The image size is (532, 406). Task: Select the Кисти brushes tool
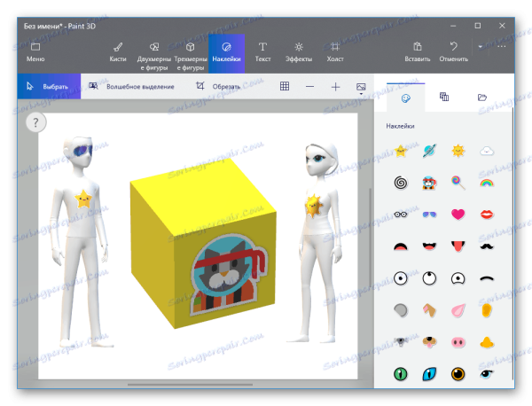click(x=118, y=52)
